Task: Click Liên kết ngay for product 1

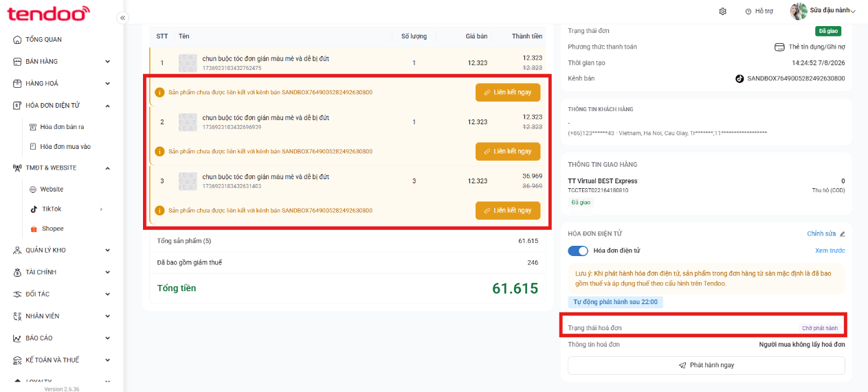Action: [x=508, y=93]
